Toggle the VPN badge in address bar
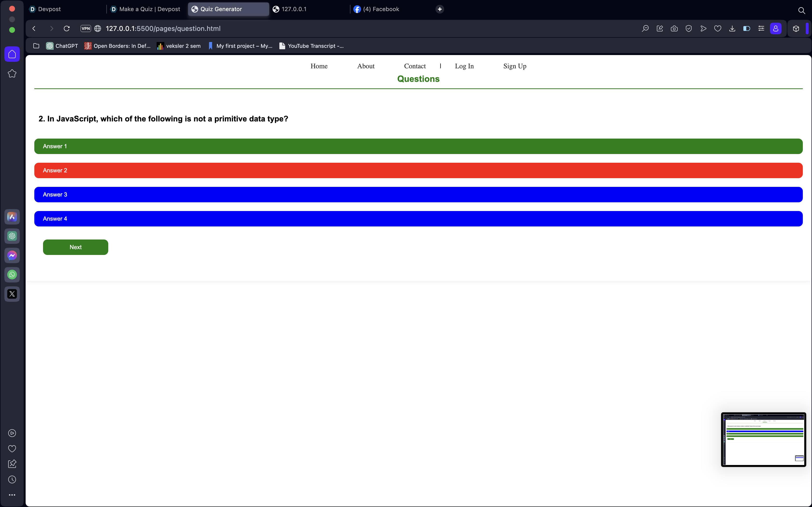The width and height of the screenshot is (812, 507). pyautogui.click(x=86, y=28)
